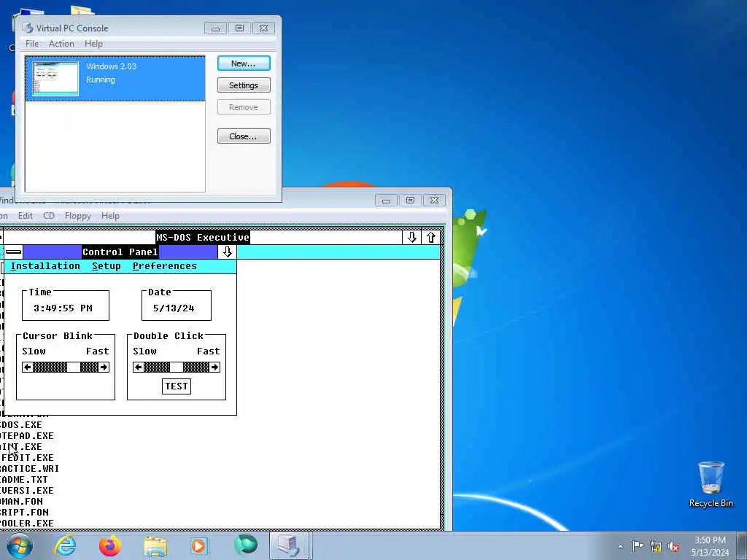
Task: Open the File menu in Virtual PC Console
Action: (32, 43)
